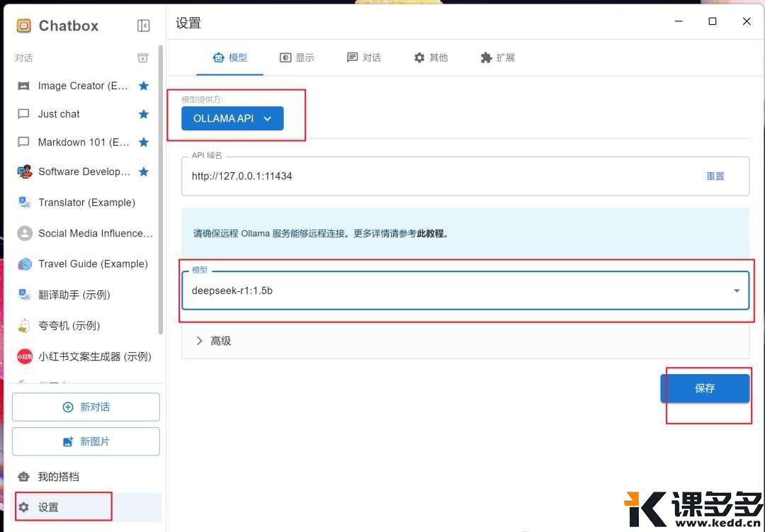Open Social Media Influencer conversation
The width and height of the screenshot is (765, 532).
coord(85,233)
